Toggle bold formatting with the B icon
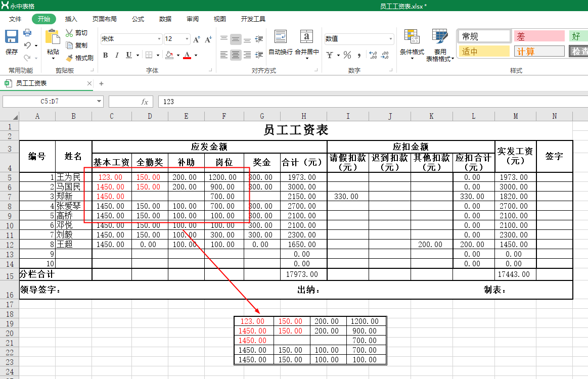This screenshot has width=588, height=379. click(x=105, y=56)
